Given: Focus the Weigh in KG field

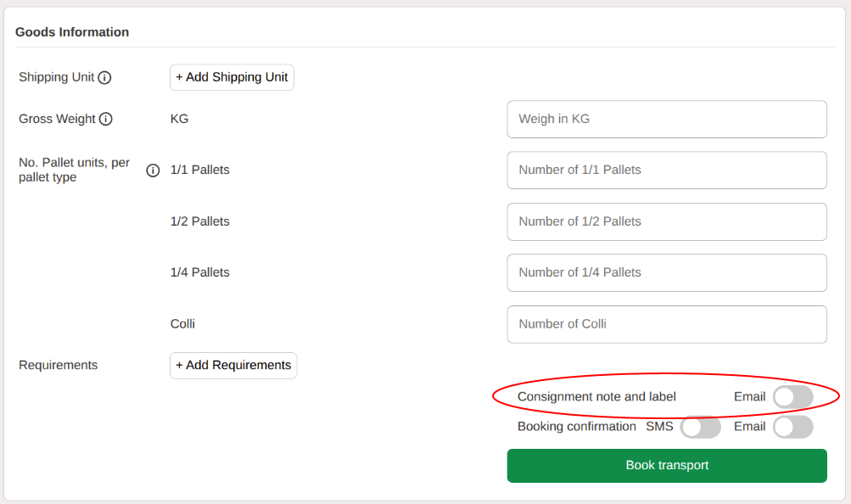Looking at the screenshot, I should pyautogui.click(x=667, y=120).
